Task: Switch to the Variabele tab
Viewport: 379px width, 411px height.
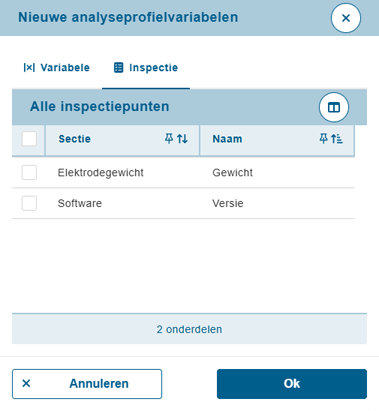Action: click(x=57, y=68)
